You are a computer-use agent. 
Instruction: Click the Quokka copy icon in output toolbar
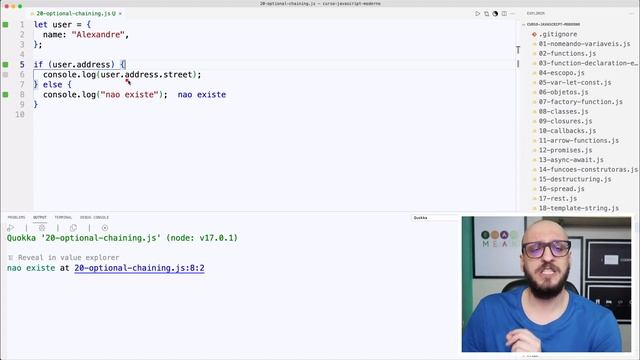(73, 228)
